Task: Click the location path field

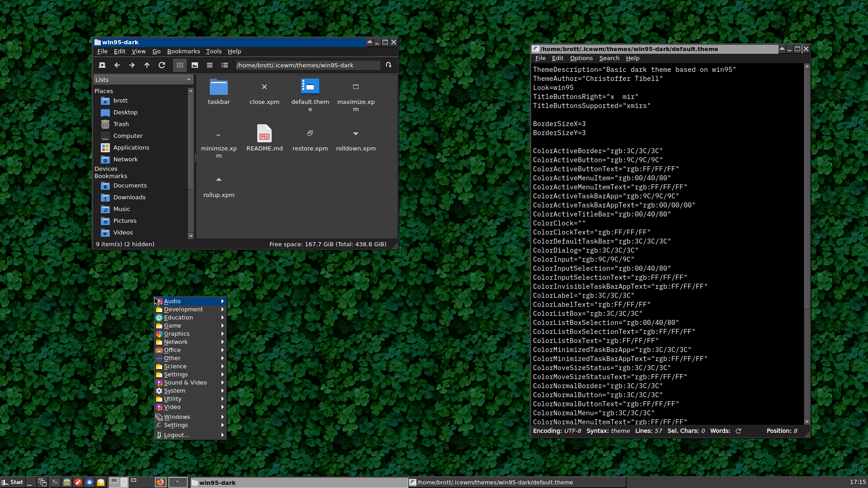Action: tap(307, 65)
